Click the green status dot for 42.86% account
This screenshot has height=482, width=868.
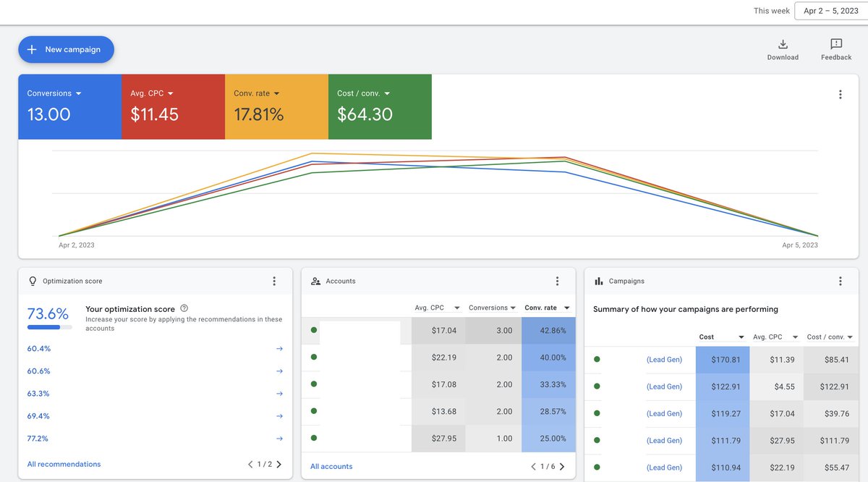click(x=314, y=330)
